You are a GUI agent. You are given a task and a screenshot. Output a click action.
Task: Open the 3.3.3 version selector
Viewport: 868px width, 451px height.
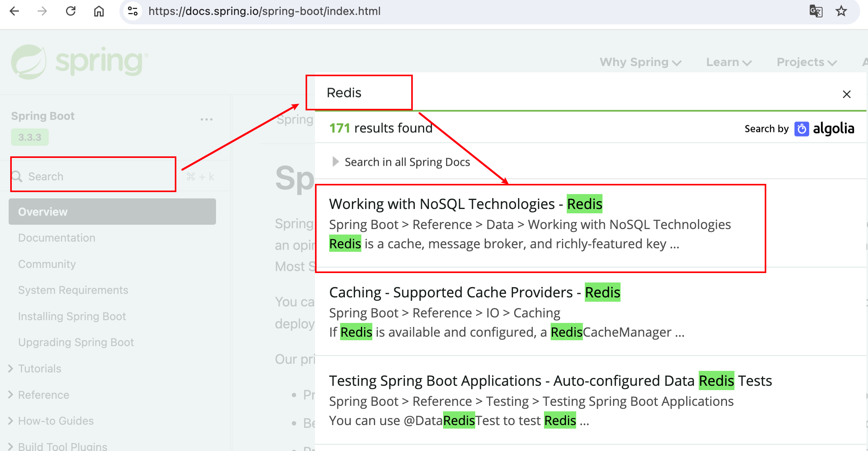30,137
